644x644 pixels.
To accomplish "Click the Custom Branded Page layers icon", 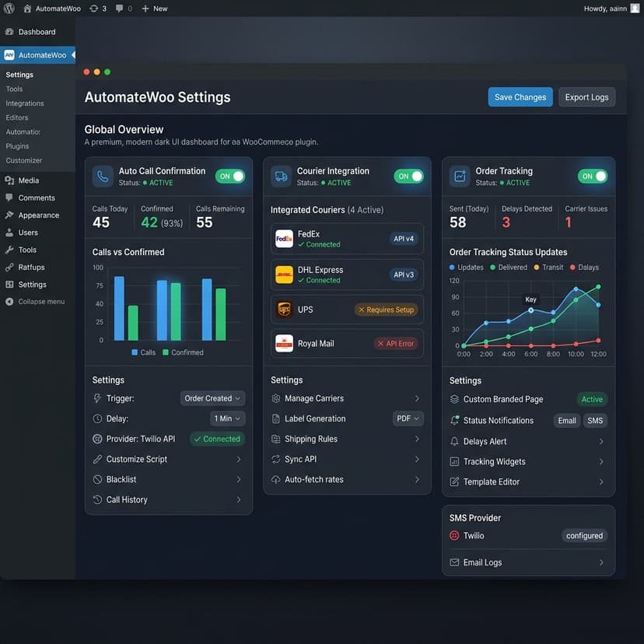I will coord(454,399).
